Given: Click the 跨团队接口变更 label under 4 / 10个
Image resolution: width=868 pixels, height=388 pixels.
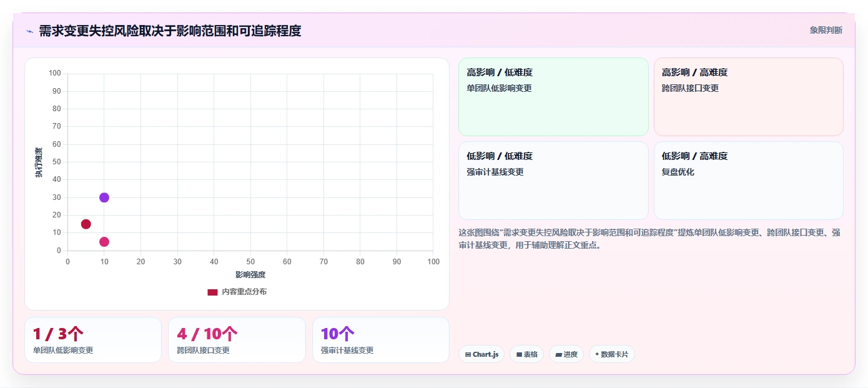Looking at the screenshot, I should pos(203,351).
